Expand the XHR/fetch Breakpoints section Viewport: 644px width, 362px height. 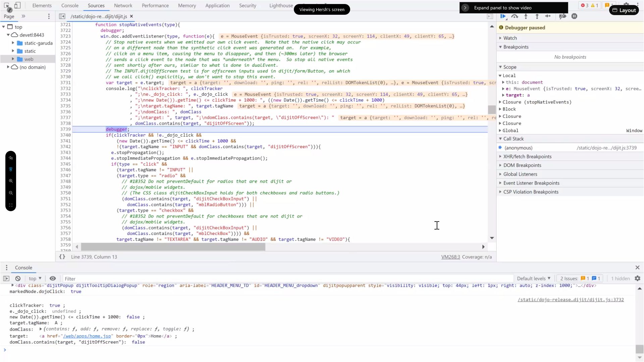click(527, 157)
